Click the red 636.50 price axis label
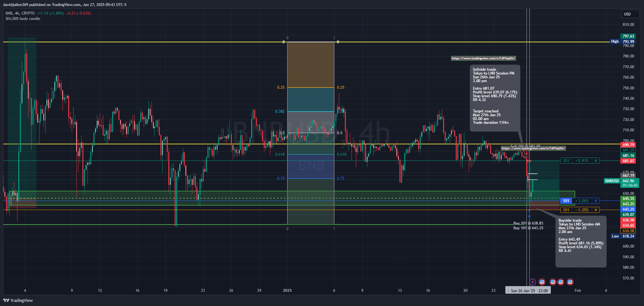644x306 pixels. tap(629, 220)
